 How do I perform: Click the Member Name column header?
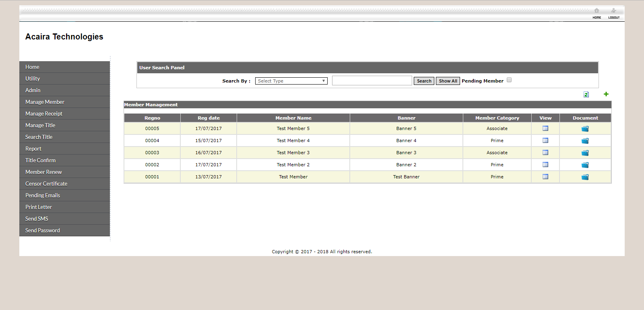[293, 118]
